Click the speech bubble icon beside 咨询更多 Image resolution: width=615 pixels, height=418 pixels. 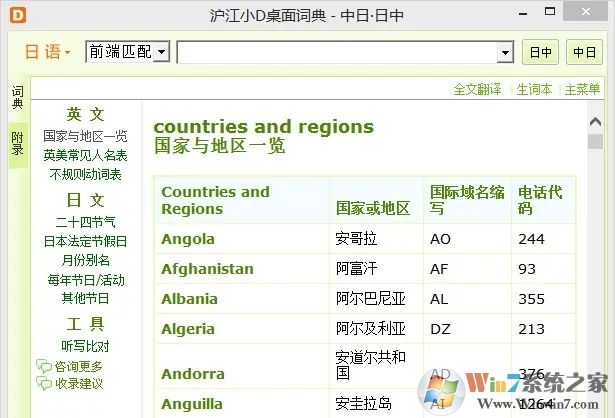coord(44,366)
